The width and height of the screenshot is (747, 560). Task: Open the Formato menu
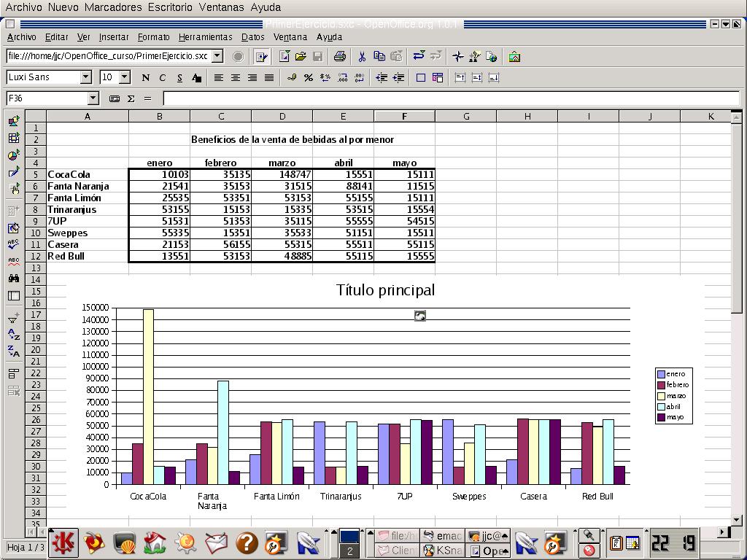153,37
